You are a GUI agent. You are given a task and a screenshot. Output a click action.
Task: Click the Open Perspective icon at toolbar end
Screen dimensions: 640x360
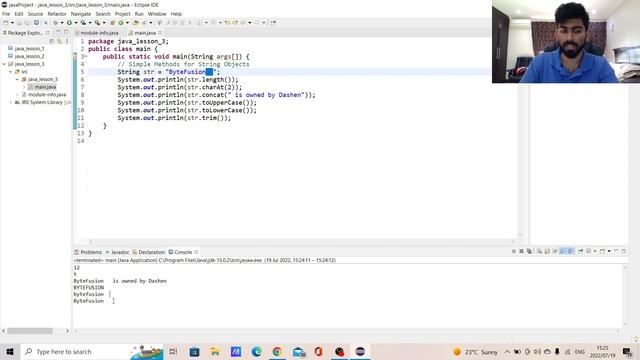point(273,23)
